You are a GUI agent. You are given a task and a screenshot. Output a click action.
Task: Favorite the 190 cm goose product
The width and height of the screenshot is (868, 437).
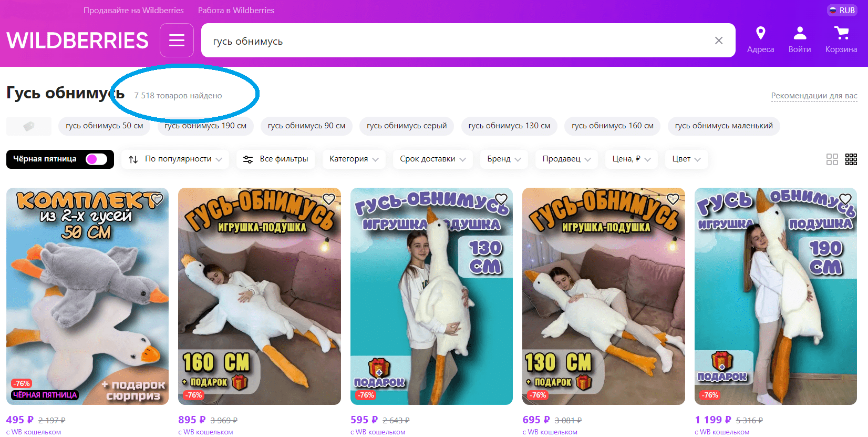(x=845, y=199)
